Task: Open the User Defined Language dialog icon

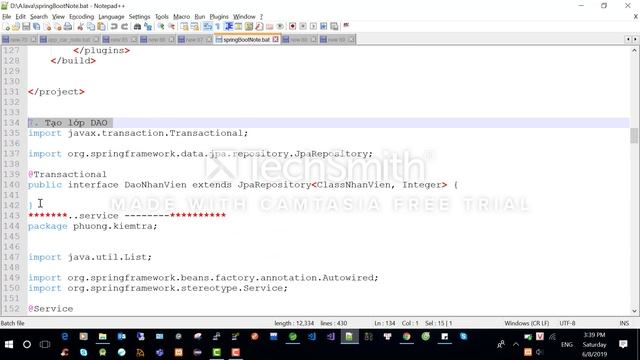Action: (238, 27)
